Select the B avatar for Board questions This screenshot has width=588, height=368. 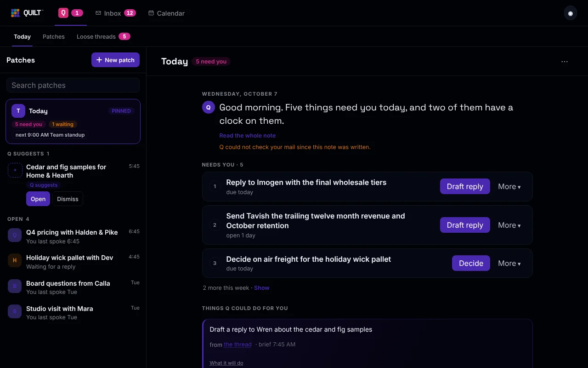tap(15, 286)
